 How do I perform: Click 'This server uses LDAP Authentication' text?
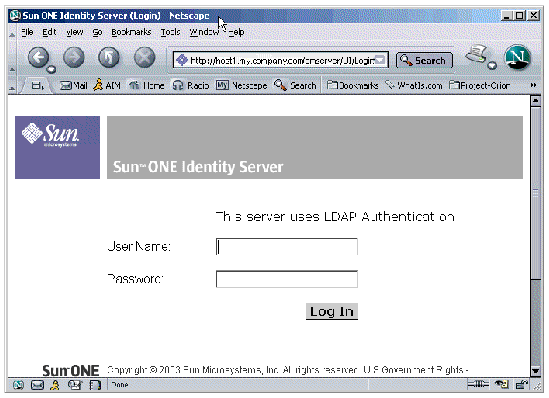(335, 217)
